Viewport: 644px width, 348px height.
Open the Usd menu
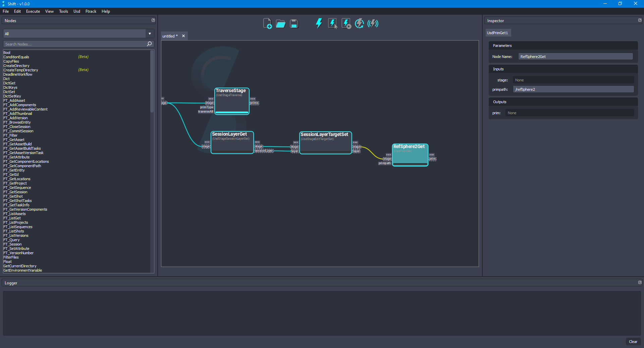click(76, 11)
